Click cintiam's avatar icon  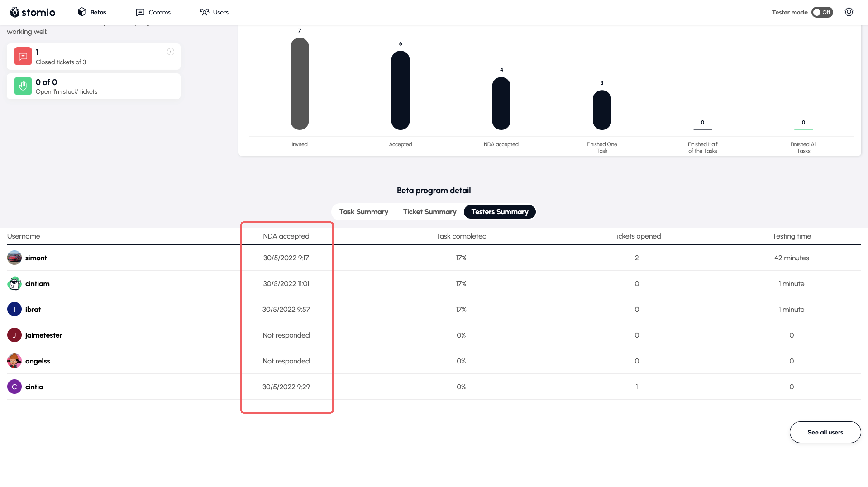(x=14, y=283)
